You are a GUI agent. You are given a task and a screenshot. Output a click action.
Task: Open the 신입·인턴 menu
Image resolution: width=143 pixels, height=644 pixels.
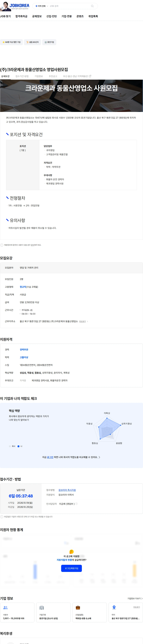52,16
